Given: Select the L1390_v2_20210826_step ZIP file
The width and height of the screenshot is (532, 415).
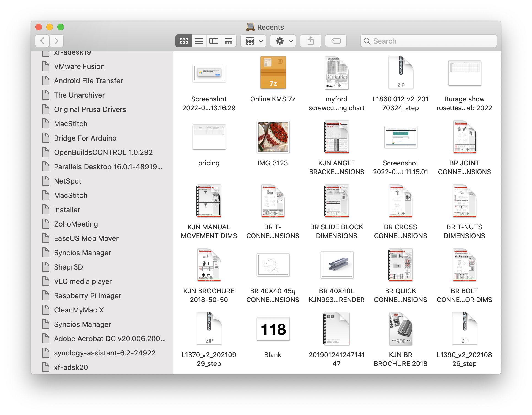Looking at the screenshot, I should [464, 328].
